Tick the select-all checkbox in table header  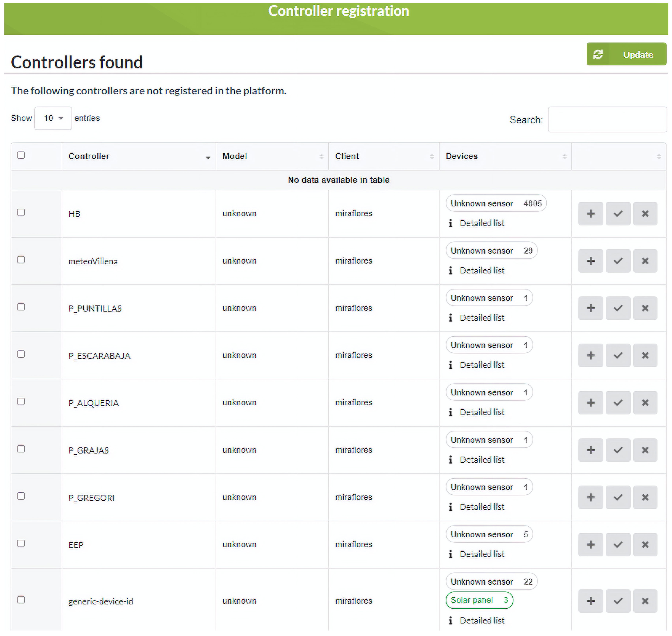click(x=21, y=155)
